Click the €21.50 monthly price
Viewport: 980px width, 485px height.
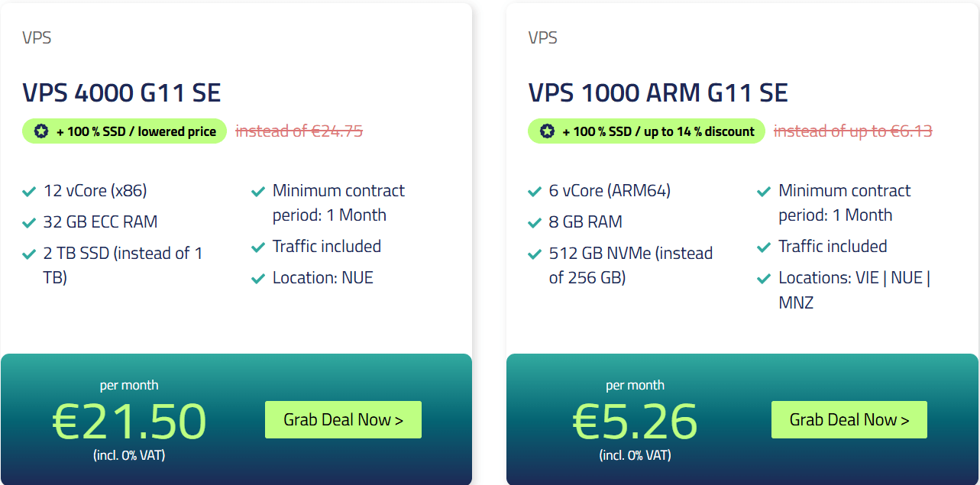click(x=129, y=421)
